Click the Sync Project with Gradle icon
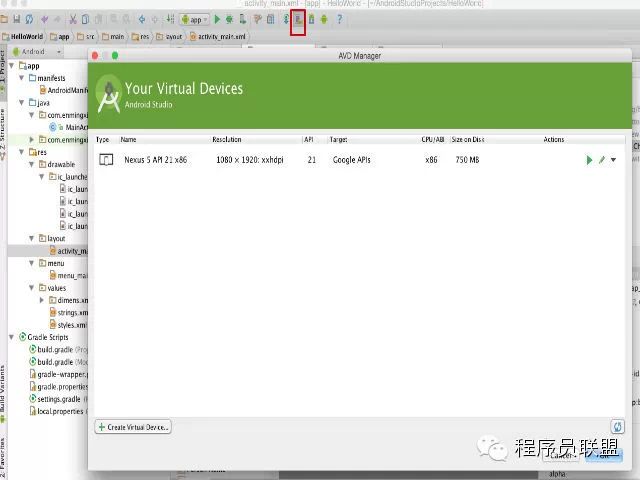This screenshot has height=480, width=640. [x=286, y=19]
